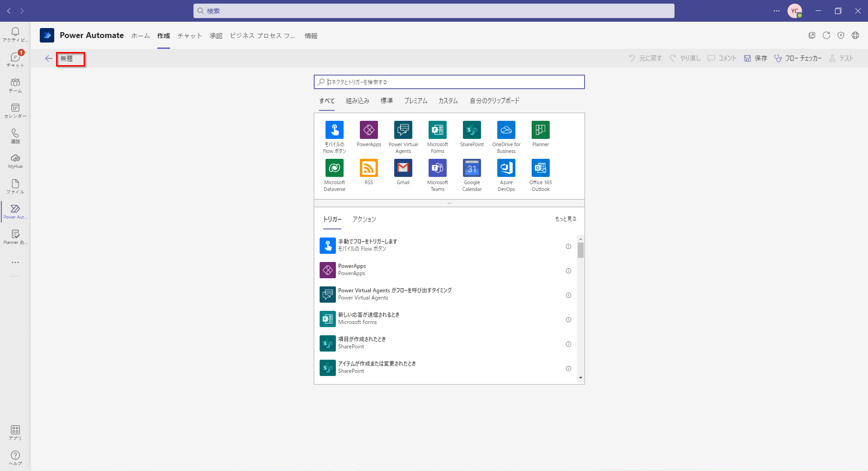This screenshot has width=868, height=471.
Task: Click the 保存 save button
Action: [756, 58]
